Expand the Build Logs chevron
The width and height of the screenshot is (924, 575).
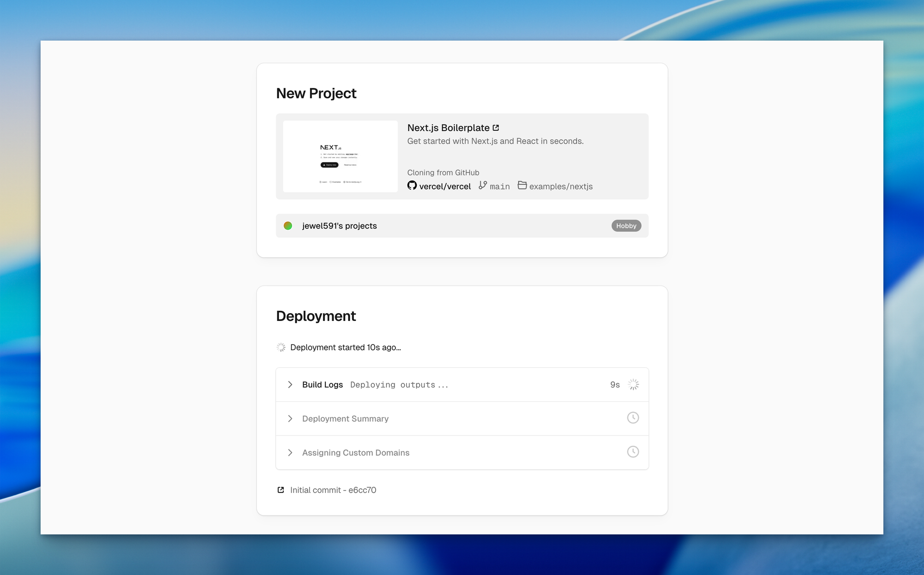click(x=290, y=385)
